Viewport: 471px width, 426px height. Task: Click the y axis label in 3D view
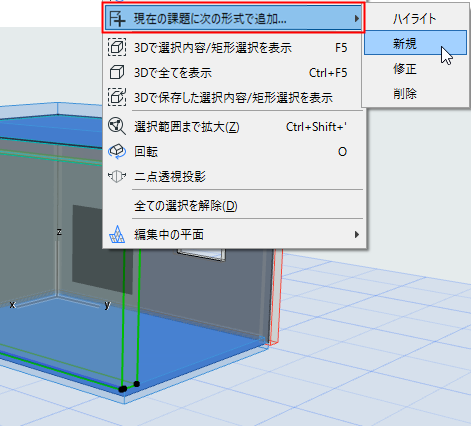click(x=107, y=305)
